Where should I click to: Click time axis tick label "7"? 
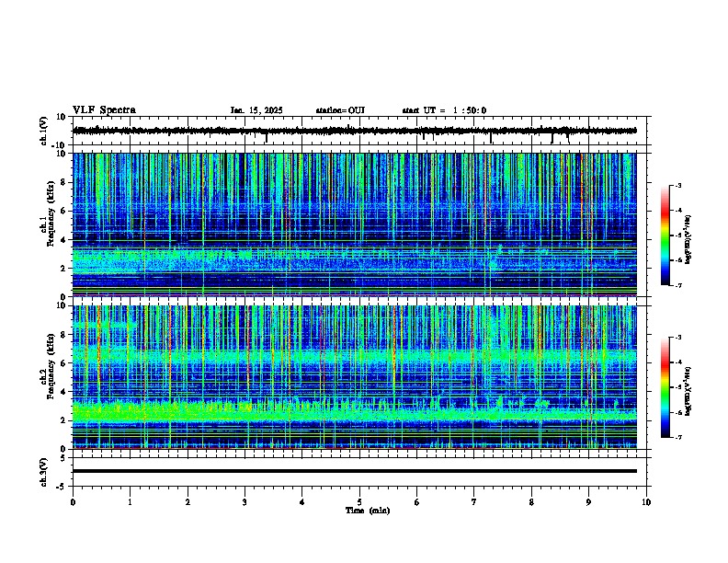tap(474, 502)
